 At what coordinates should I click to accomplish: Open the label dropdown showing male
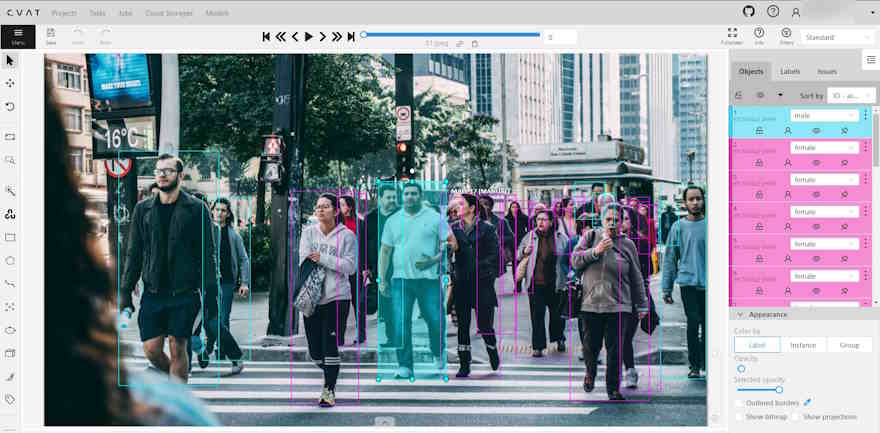[824, 116]
